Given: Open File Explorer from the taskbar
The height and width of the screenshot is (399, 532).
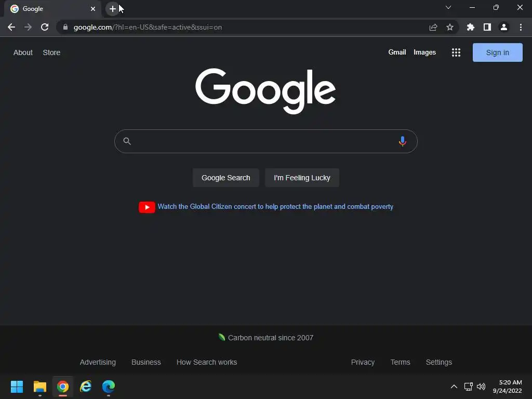Looking at the screenshot, I should (x=39, y=387).
